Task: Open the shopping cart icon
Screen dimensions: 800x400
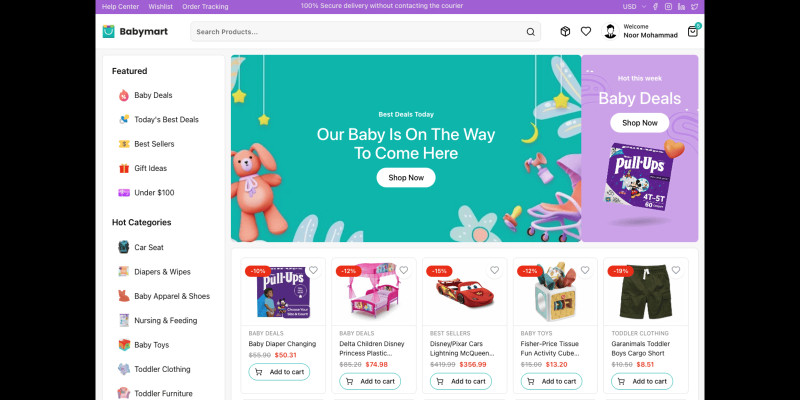Action: [693, 31]
